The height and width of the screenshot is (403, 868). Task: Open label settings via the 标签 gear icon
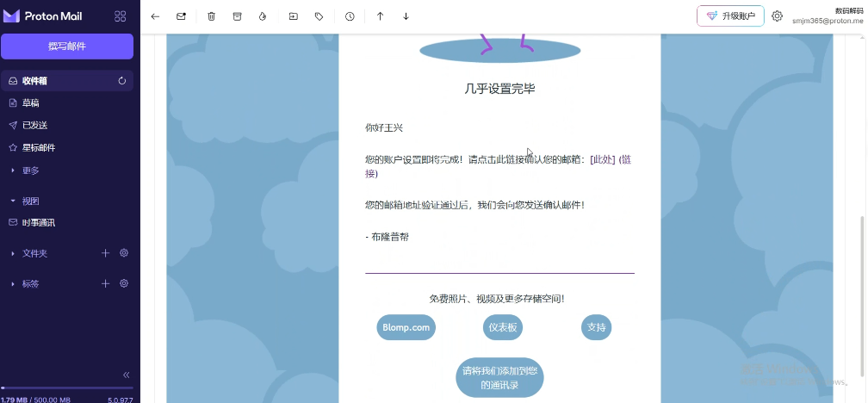point(124,283)
